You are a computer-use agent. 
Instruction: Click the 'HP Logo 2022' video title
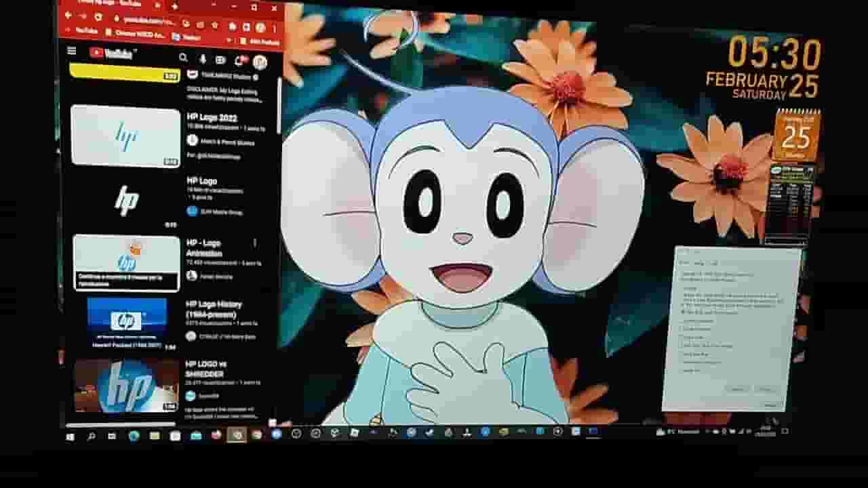point(212,117)
